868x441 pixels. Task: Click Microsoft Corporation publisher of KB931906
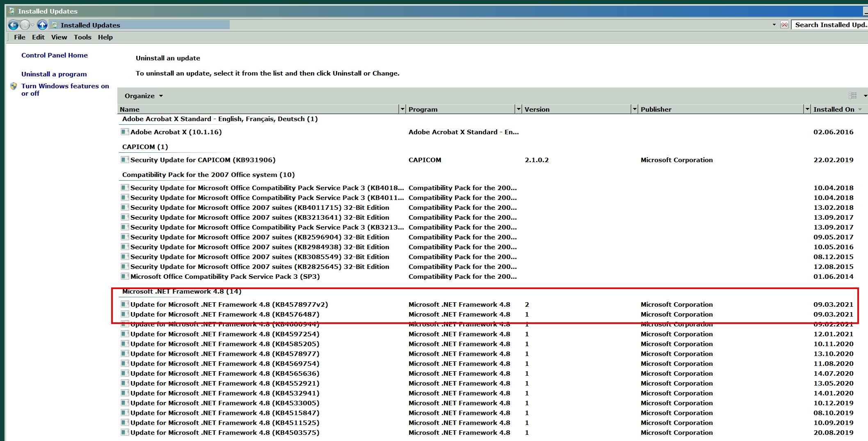pos(677,160)
